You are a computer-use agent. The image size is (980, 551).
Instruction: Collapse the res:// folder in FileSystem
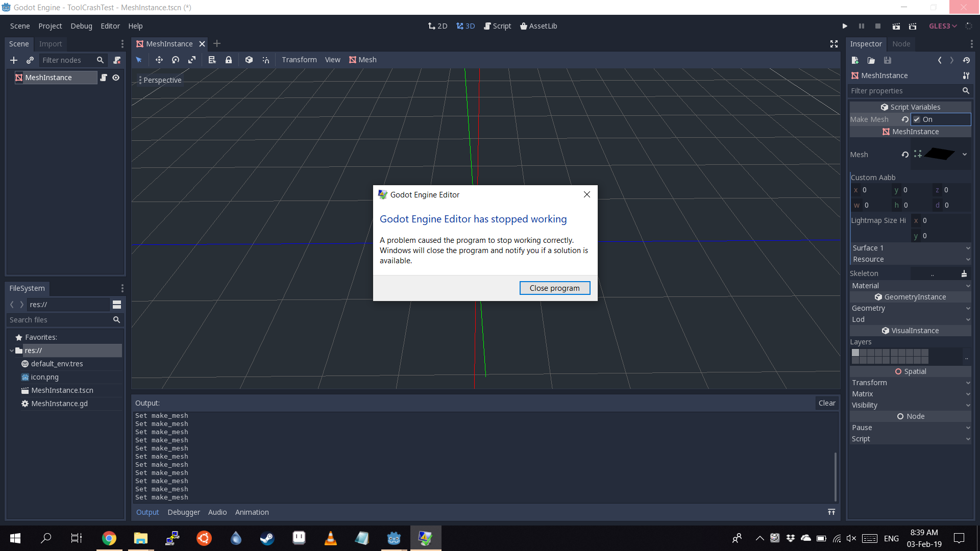pyautogui.click(x=11, y=350)
